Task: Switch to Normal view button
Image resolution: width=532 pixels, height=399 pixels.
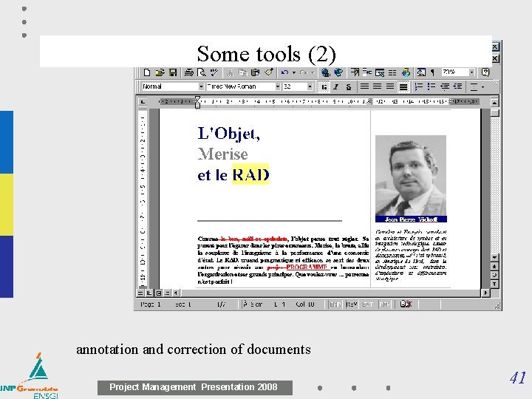Action: click(x=140, y=293)
